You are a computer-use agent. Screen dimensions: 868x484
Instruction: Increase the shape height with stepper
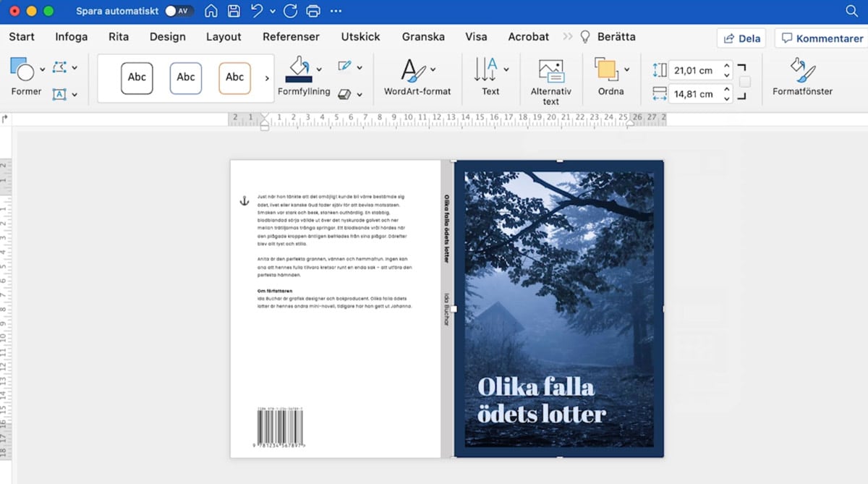point(727,66)
